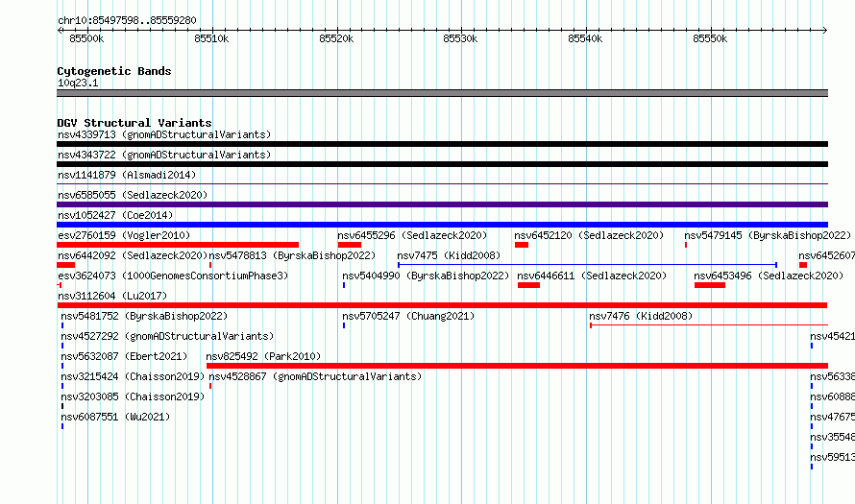Open the nsv3203085 (Chaisson2019) label
The height and width of the screenshot is (504, 855).
[133, 396]
